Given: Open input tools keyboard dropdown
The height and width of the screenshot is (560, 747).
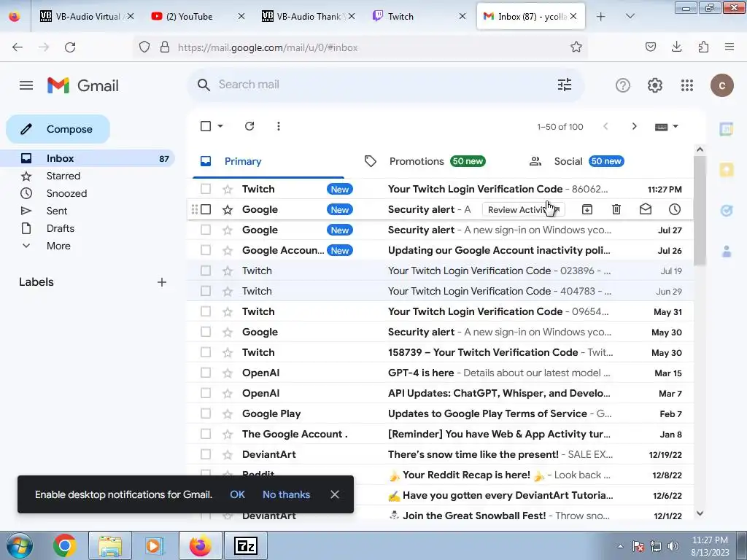Looking at the screenshot, I should [x=667, y=127].
